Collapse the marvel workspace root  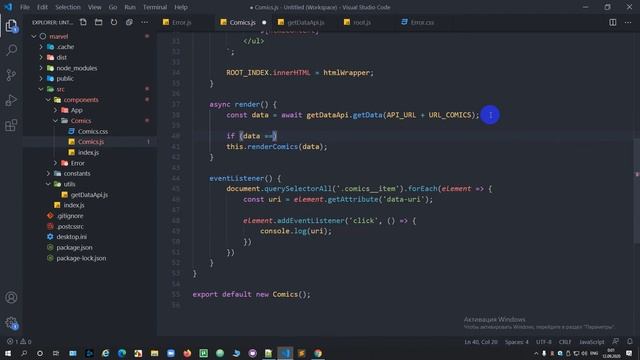pyautogui.click(x=33, y=36)
